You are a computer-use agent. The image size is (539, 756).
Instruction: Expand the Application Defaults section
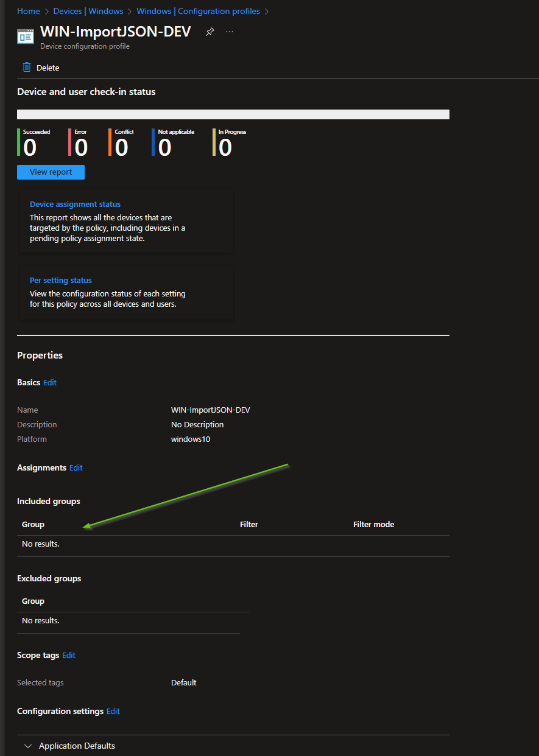(x=28, y=746)
